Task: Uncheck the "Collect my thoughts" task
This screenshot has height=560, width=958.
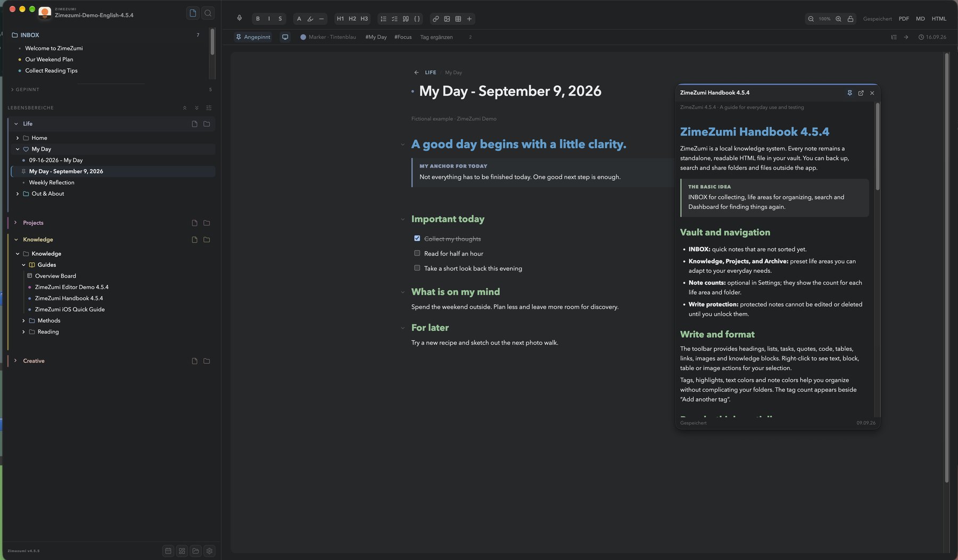Action: [417, 238]
